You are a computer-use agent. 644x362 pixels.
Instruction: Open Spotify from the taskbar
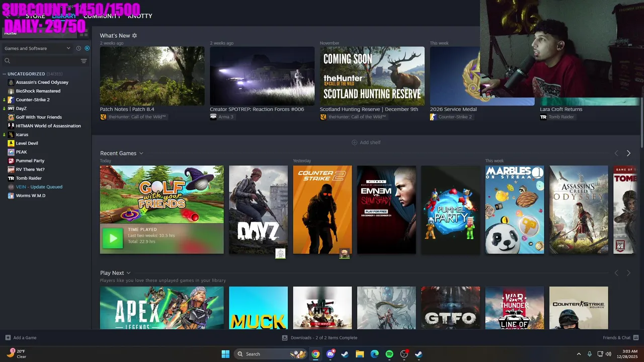pos(389,354)
